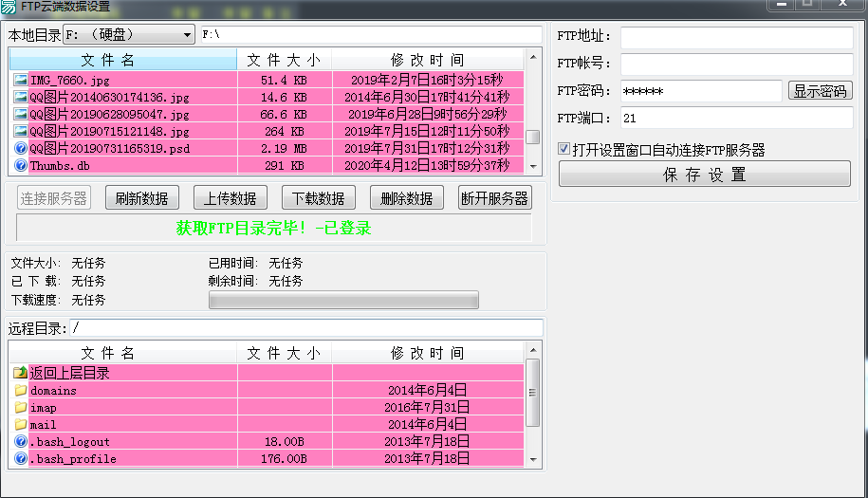The image size is (868, 498).
Task: Toggle auto-connect FTP server checkbox
Action: point(564,148)
